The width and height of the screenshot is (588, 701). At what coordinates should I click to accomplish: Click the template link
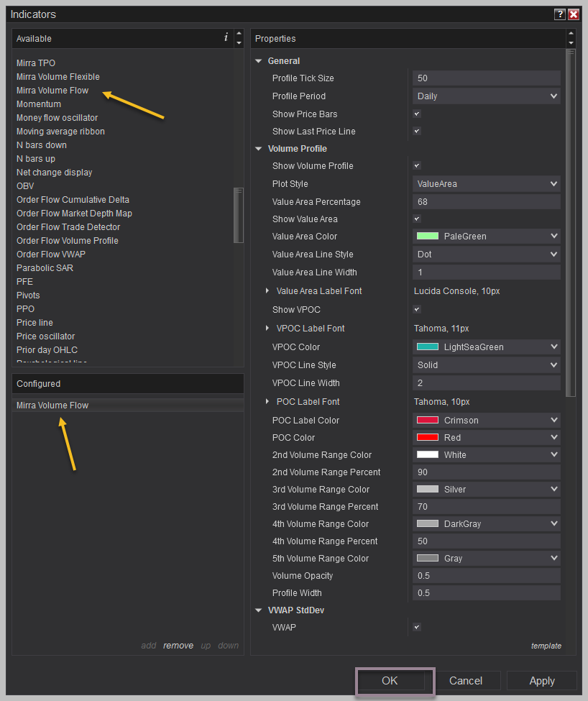pos(546,646)
